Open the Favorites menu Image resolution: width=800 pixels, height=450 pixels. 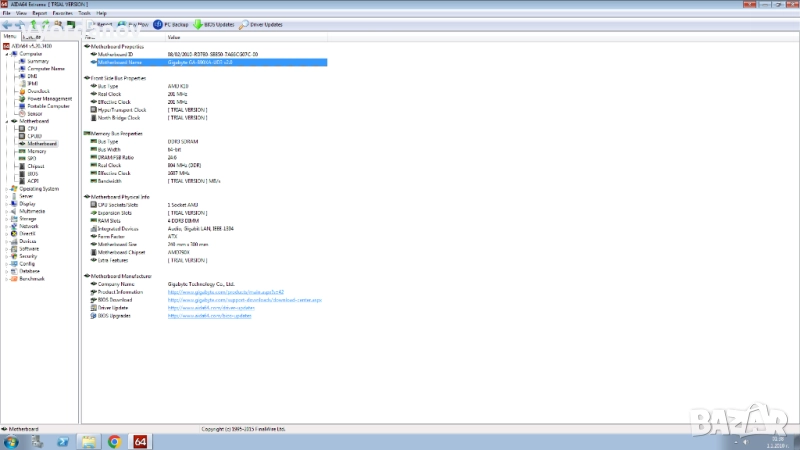coord(62,13)
